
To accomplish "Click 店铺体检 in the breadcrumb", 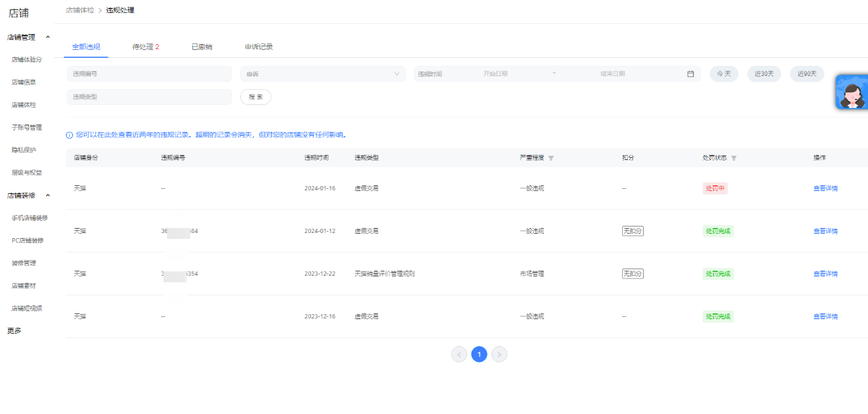I will [80, 10].
